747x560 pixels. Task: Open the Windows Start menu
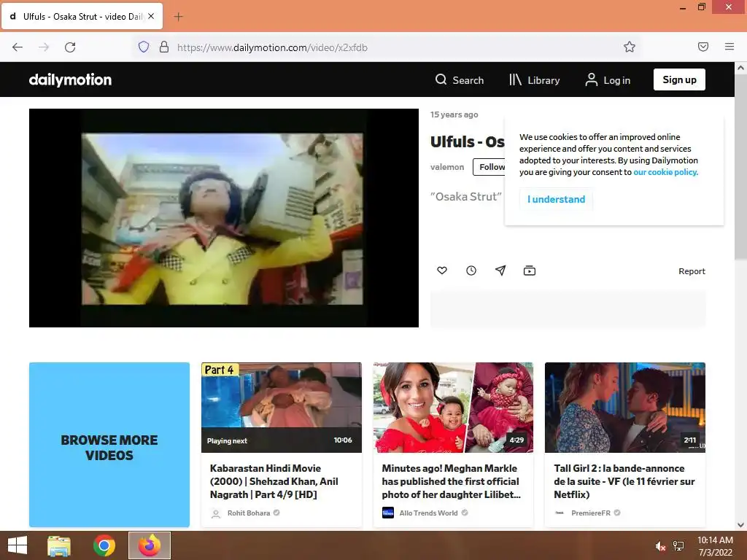pyautogui.click(x=18, y=545)
